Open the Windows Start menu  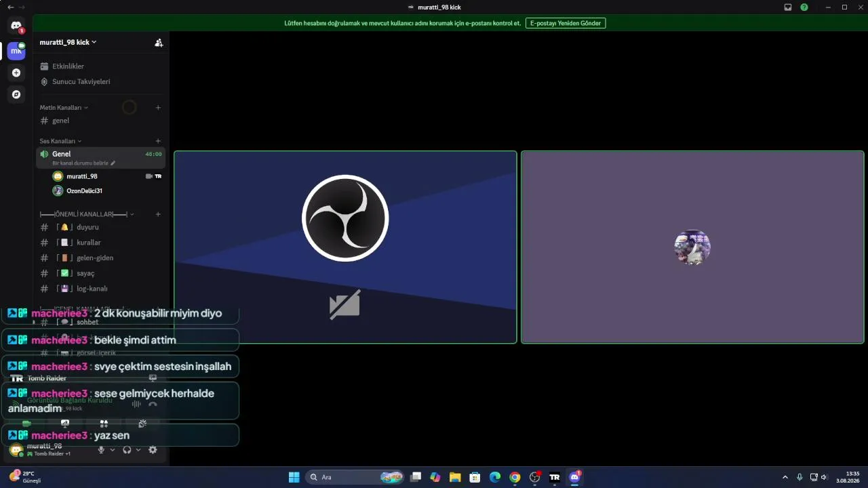coord(294,477)
